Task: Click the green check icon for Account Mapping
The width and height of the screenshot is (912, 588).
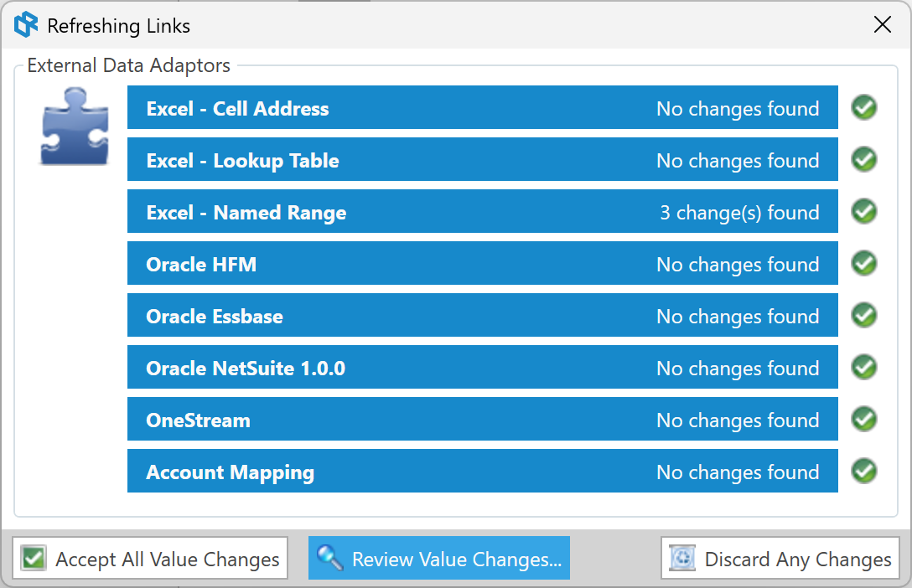Action: pos(864,472)
